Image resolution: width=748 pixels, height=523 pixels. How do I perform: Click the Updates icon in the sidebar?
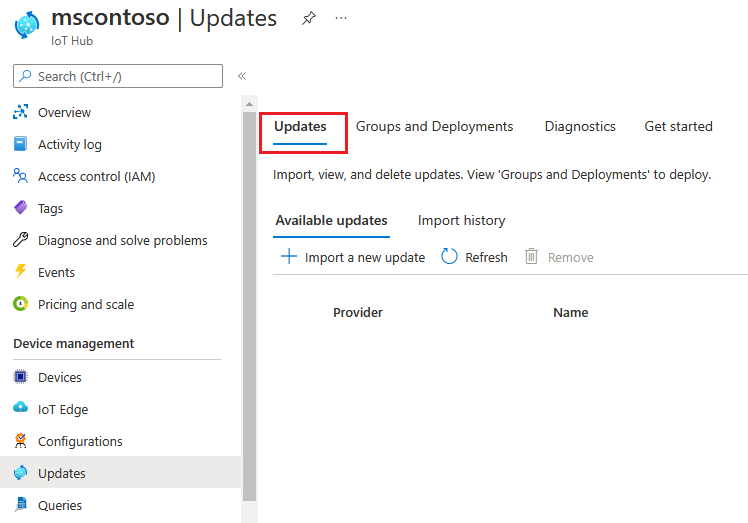coord(21,472)
